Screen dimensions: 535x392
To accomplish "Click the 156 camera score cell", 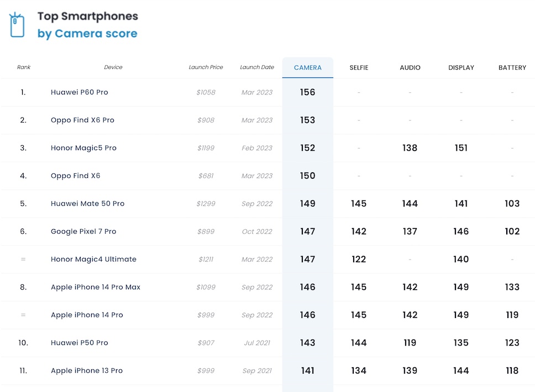I will click(307, 92).
